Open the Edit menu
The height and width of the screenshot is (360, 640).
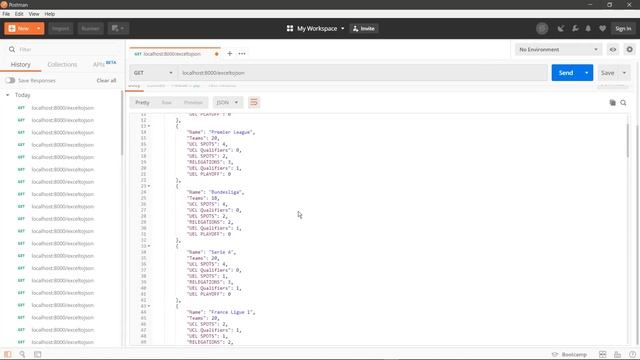coord(19,14)
